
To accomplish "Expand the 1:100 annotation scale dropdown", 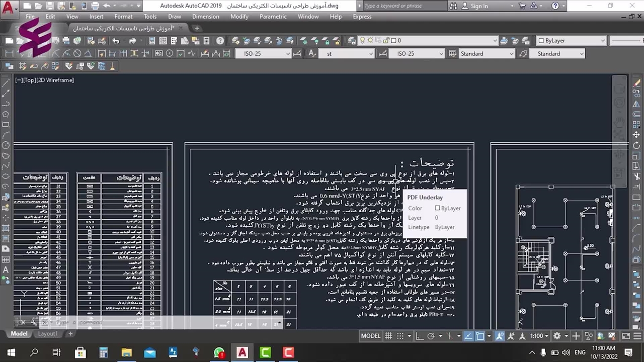I will click(x=539, y=336).
